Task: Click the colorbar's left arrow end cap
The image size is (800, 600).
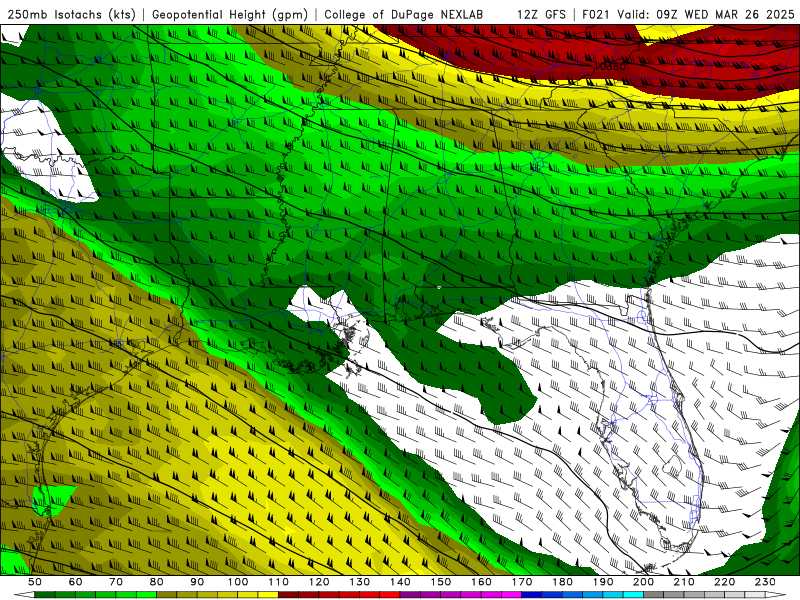Action: click(24, 595)
